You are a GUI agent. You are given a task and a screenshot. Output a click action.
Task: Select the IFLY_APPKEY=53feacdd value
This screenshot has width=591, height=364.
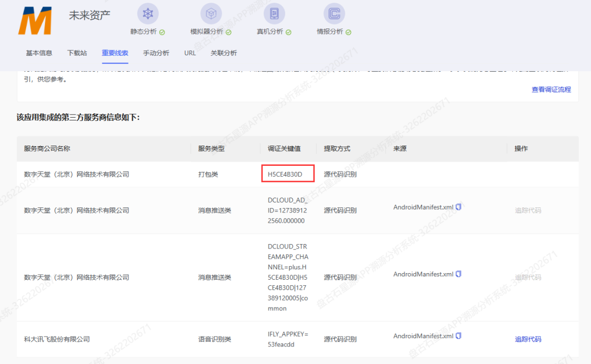pyautogui.click(x=288, y=339)
